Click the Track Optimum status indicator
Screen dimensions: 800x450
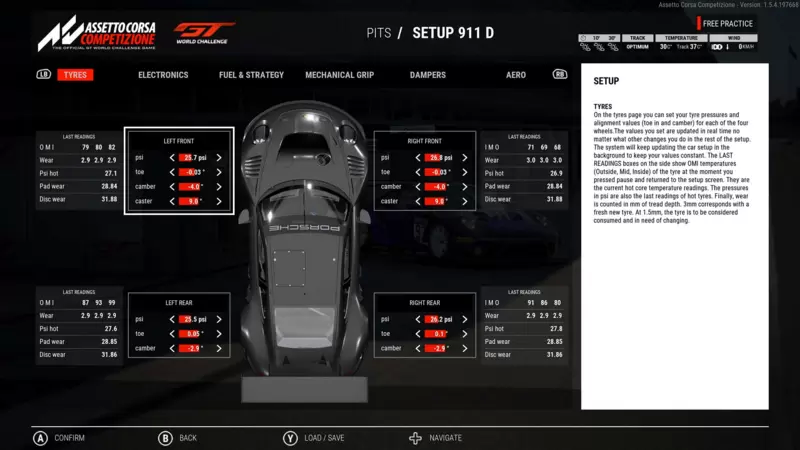(x=637, y=42)
